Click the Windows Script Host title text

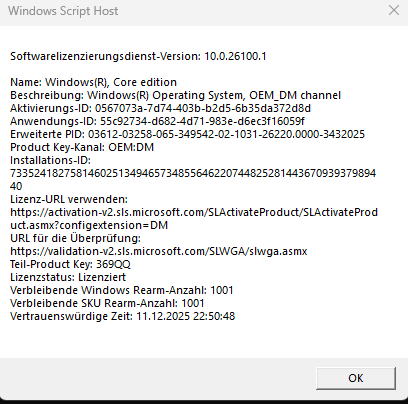pyautogui.click(x=63, y=11)
